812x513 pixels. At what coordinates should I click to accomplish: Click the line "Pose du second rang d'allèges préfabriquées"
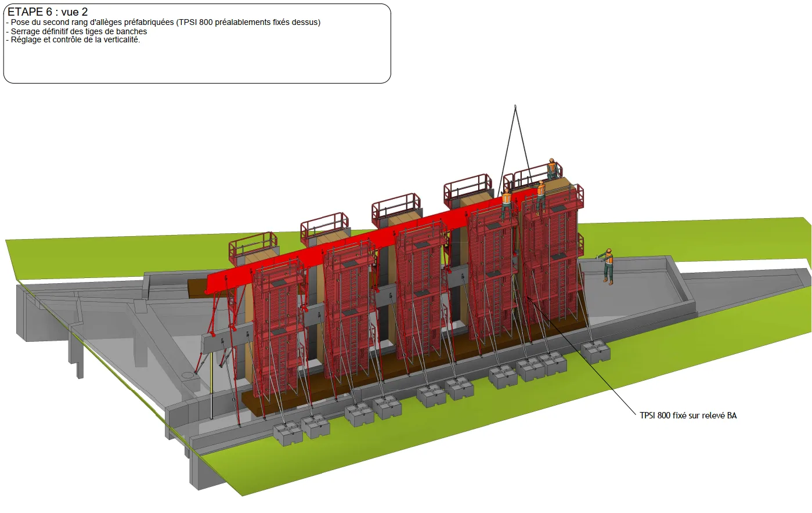[163, 22]
